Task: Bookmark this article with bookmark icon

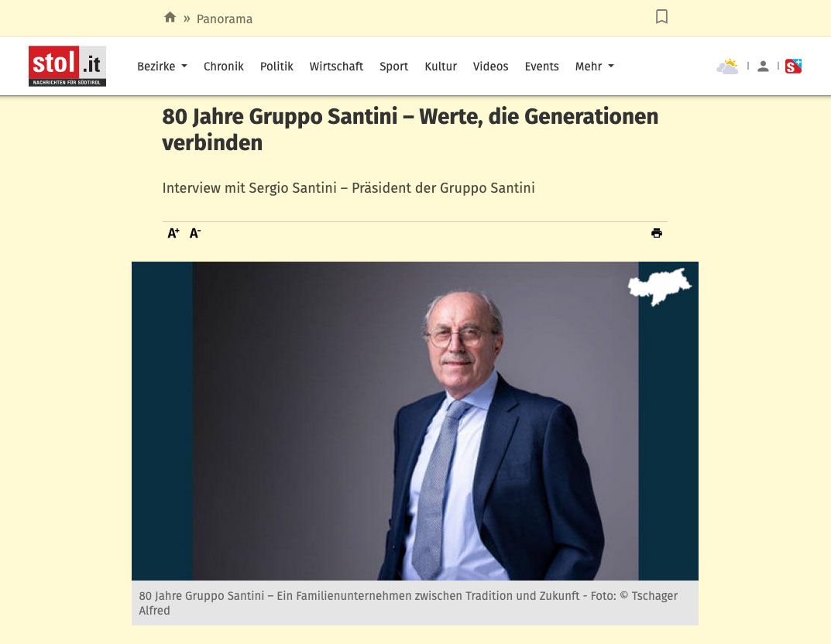Action: click(661, 16)
